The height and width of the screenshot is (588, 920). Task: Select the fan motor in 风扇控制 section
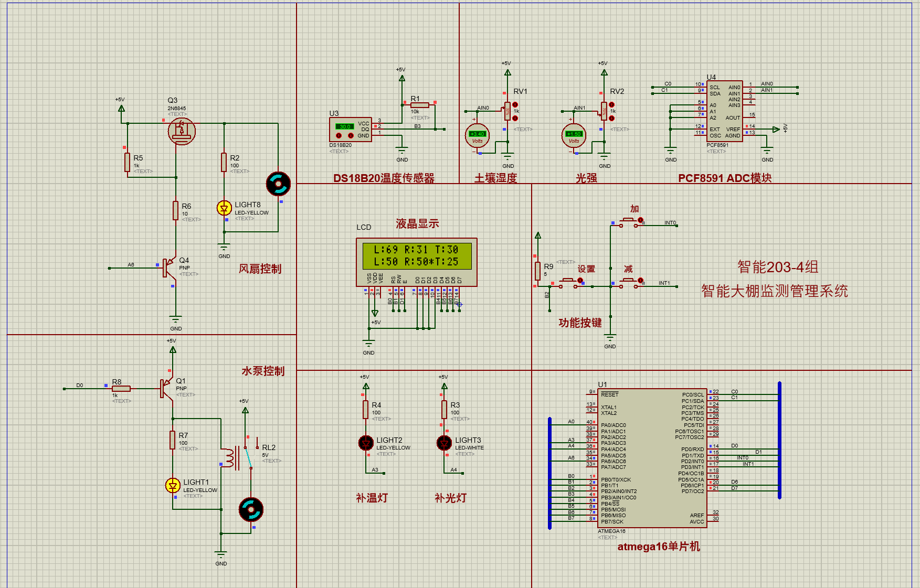(278, 185)
